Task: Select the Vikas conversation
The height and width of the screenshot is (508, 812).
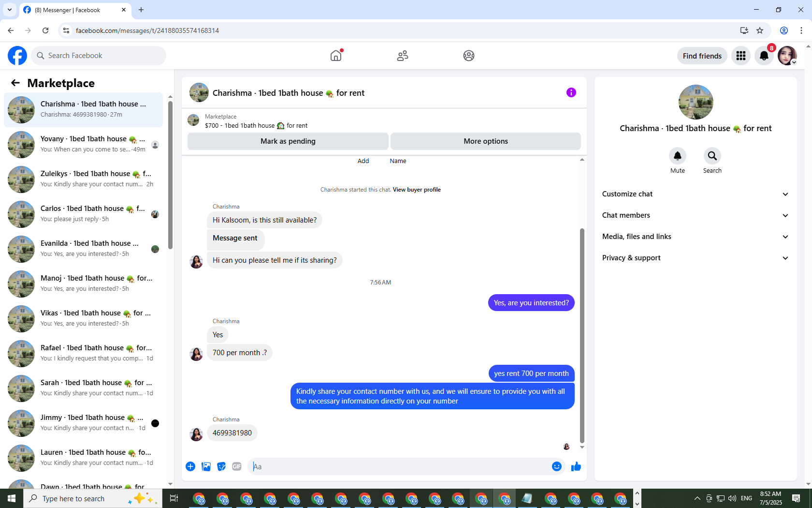Action: pos(84,319)
